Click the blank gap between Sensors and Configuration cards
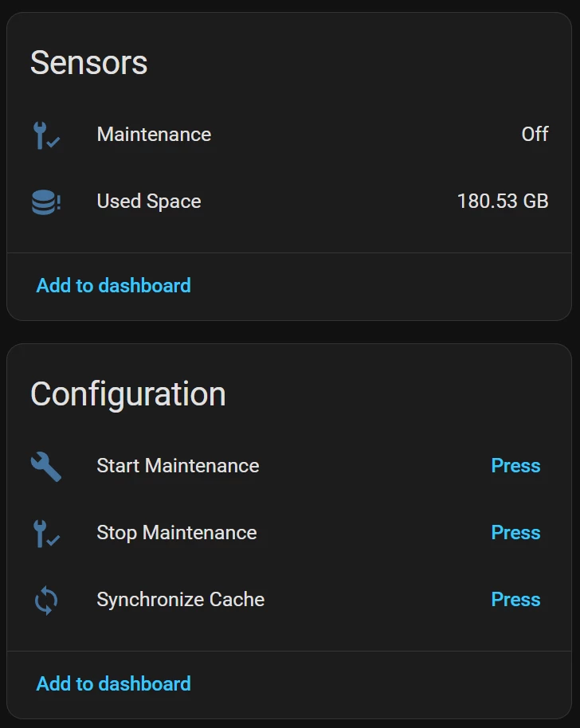This screenshot has width=580, height=728. pos(290,332)
